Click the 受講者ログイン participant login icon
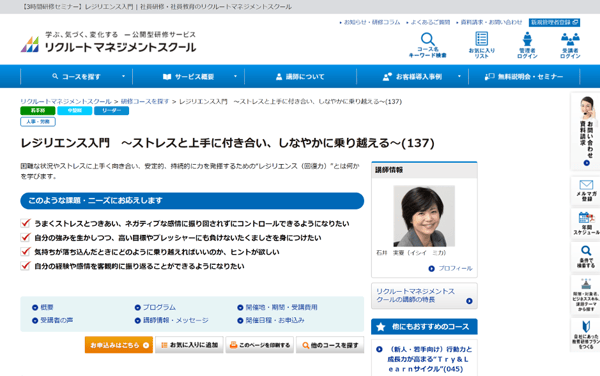600x376 pixels. coord(570,39)
